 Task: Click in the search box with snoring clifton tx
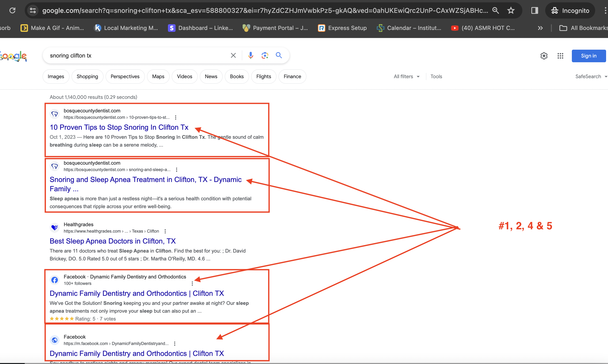137,56
